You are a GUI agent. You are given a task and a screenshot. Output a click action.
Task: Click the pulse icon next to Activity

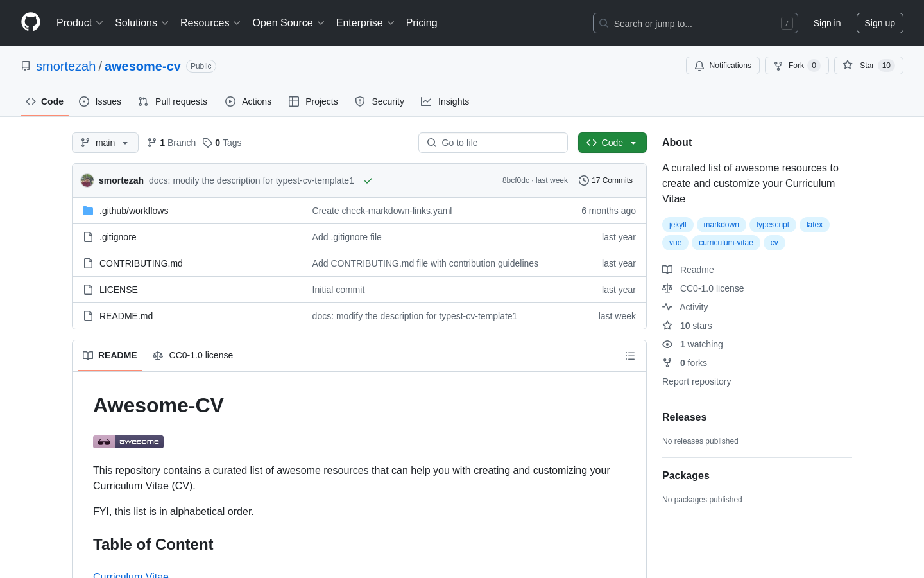[667, 307]
